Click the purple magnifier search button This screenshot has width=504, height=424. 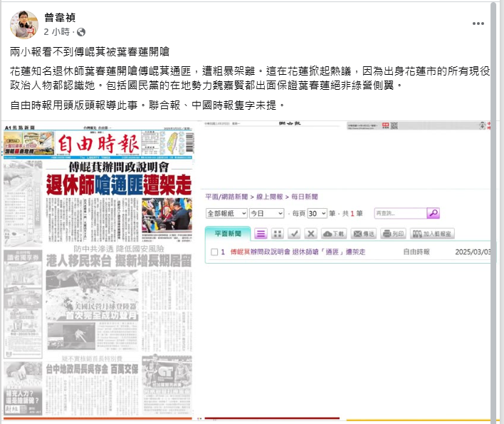click(x=433, y=213)
